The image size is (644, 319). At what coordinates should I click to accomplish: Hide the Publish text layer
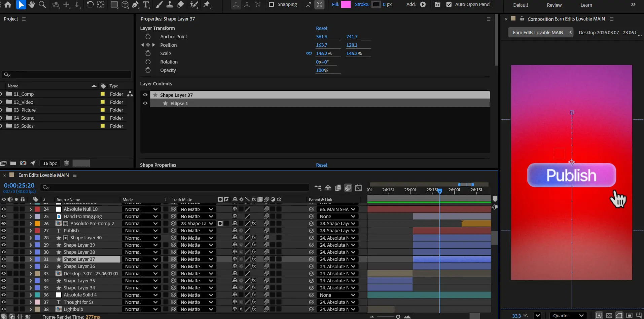(x=4, y=231)
